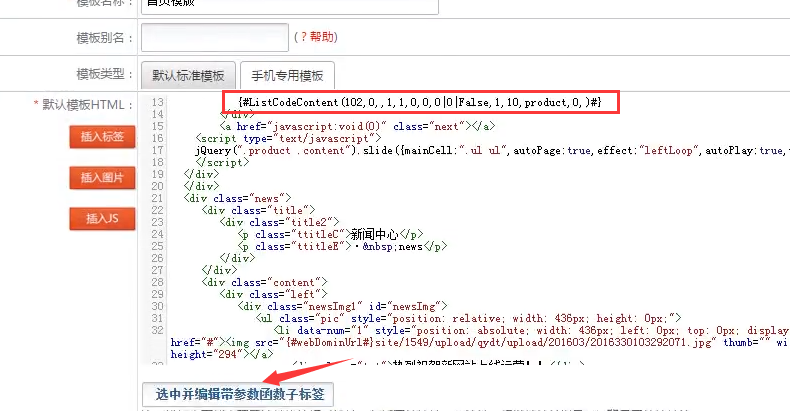Place cursor in the ListCodeContent tag line
The height and width of the screenshot is (411, 790).
pyautogui.click(x=420, y=102)
